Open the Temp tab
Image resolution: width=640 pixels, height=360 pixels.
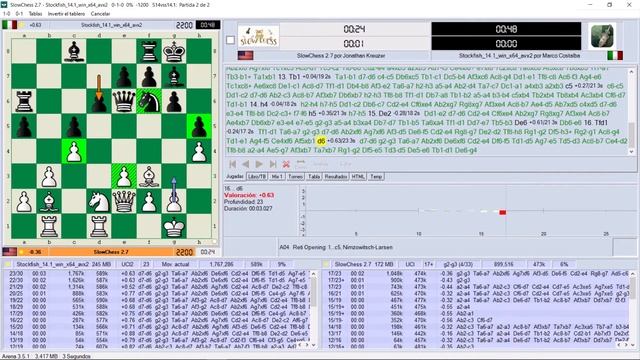pos(376,177)
